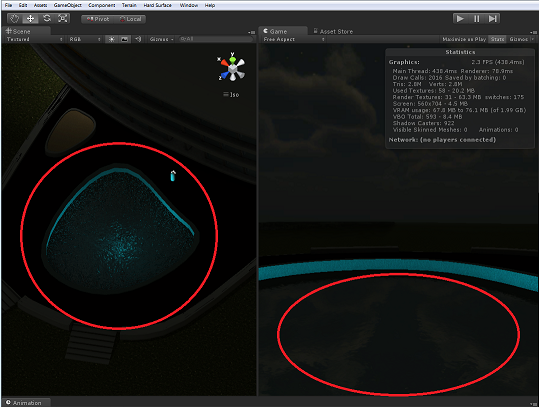Pause the game preview

coord(476,19)
